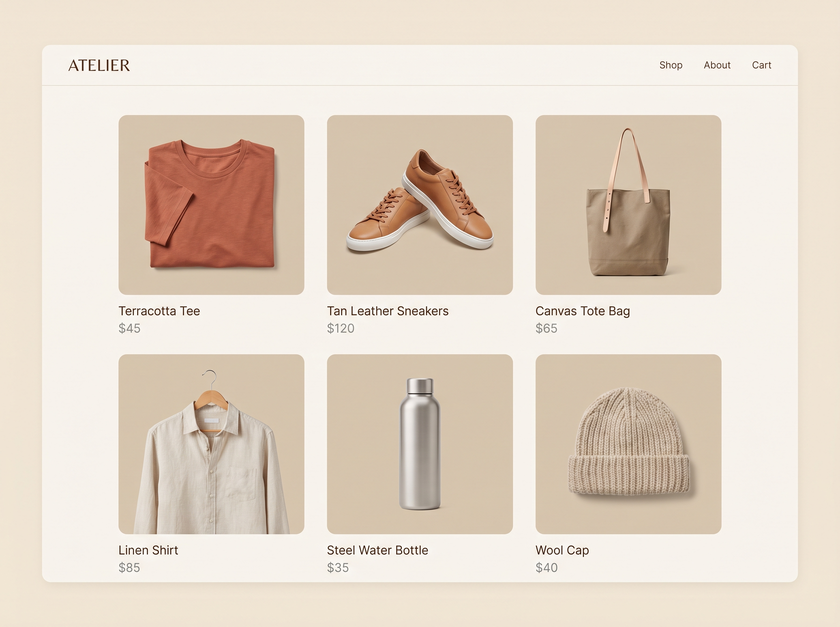Open the Tan Leather Sneakers title link
The width and height of the screenshot is (840, 627).
(x=387, y=311)
